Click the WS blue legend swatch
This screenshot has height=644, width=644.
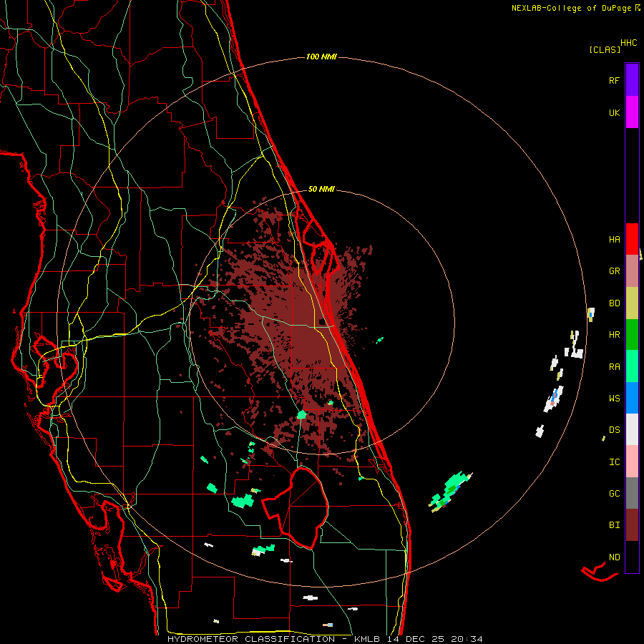632,398
